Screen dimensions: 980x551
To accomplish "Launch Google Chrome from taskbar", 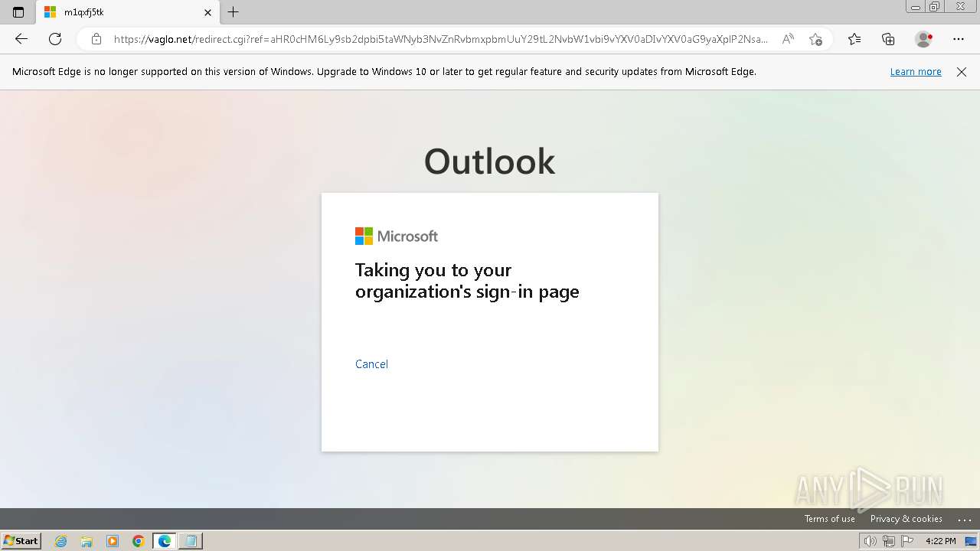I will [x=139, y=541].
